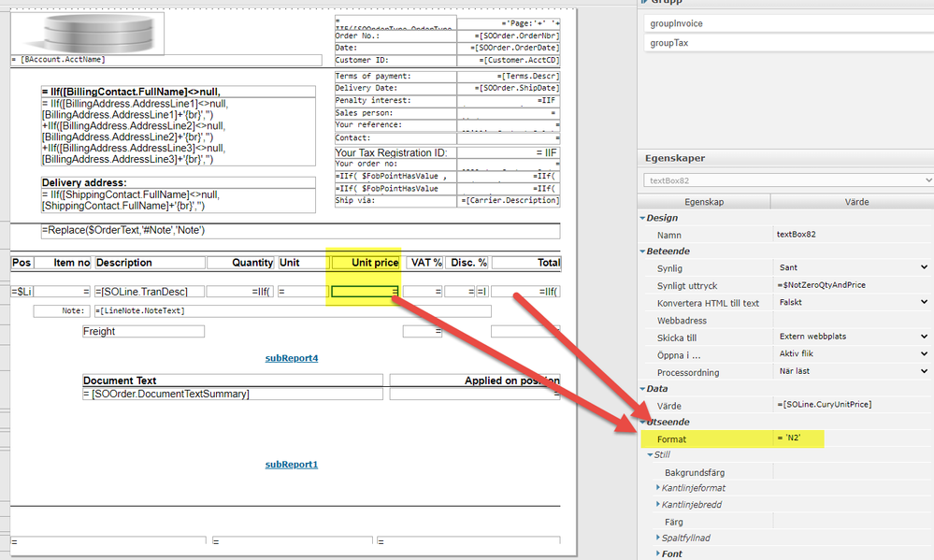Click the empty Webbadress value field
This screenshot has width=934, height=560.
[853, 320]
